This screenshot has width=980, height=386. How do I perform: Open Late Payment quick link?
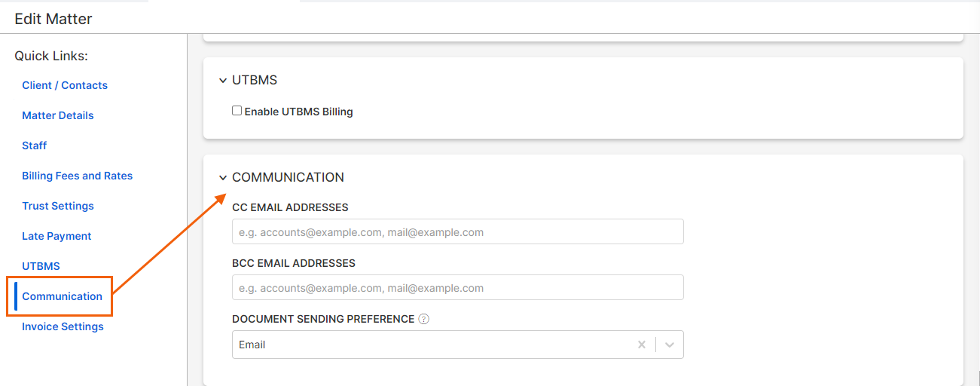56,236
